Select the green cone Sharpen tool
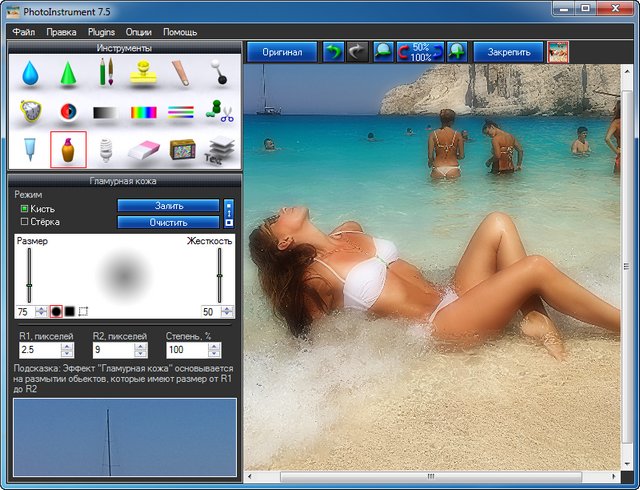The width and height of the screenshot is (640, 490). [x=68, y=73]
